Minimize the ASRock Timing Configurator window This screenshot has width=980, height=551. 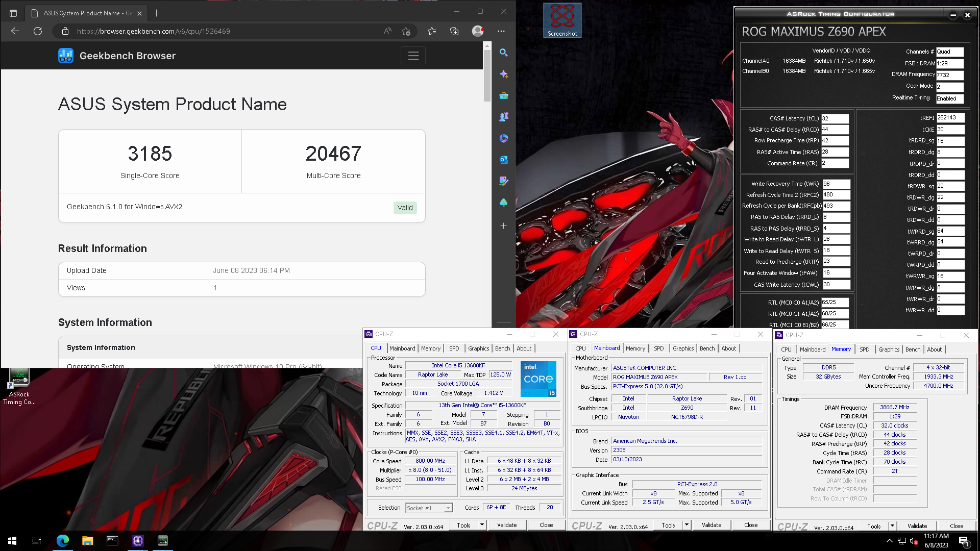point(953,15)
